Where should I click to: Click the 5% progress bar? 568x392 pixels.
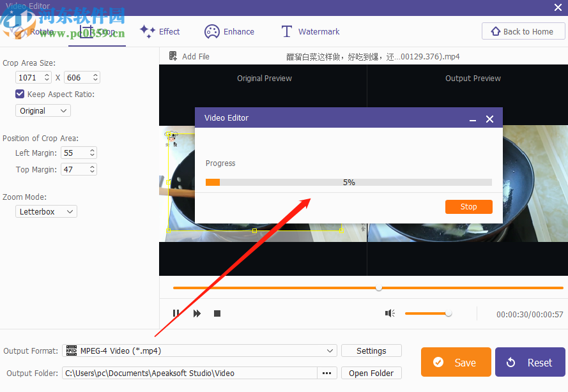pyautogui.click(x=348, y=182)
